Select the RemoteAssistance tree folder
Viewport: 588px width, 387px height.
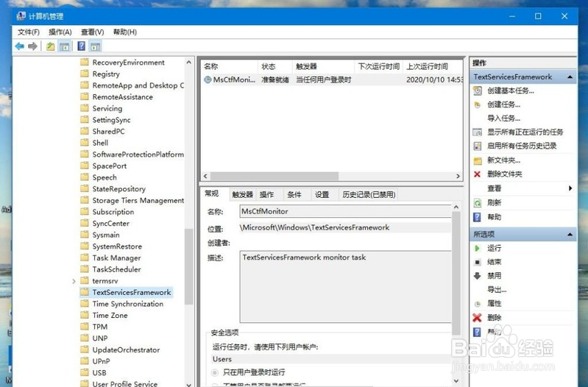123,97
